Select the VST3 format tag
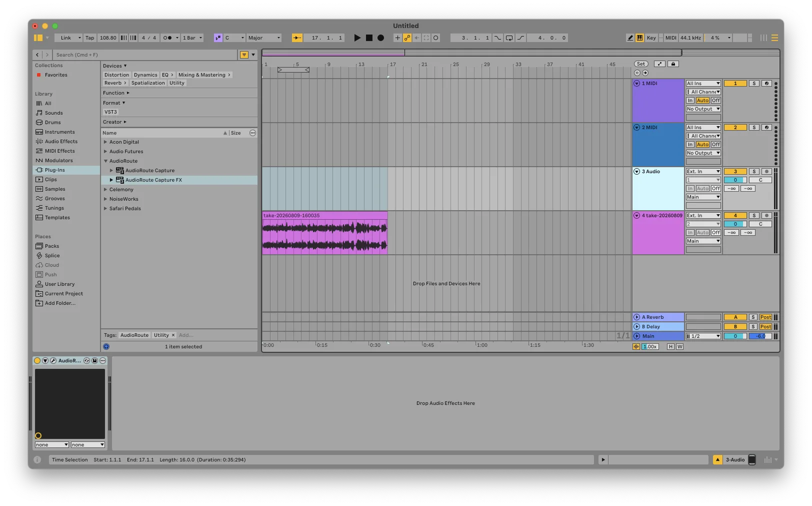 (110, 112)
